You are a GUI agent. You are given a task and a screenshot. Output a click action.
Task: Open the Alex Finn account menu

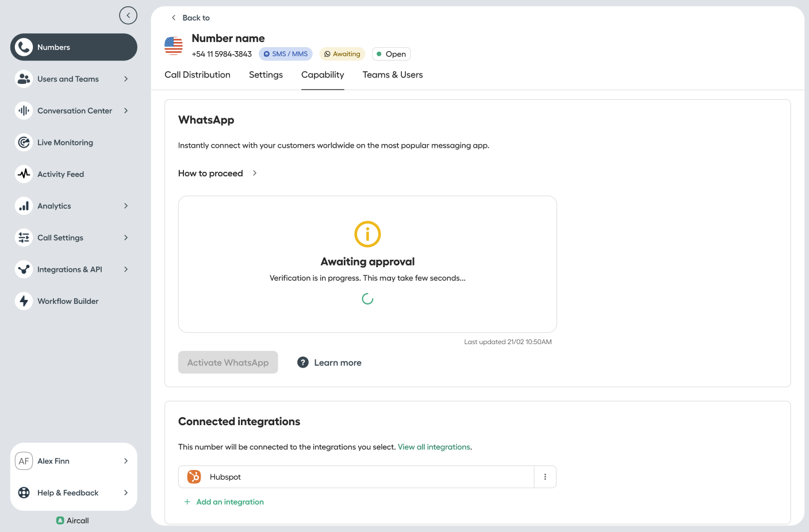click(x=74, y=461)
